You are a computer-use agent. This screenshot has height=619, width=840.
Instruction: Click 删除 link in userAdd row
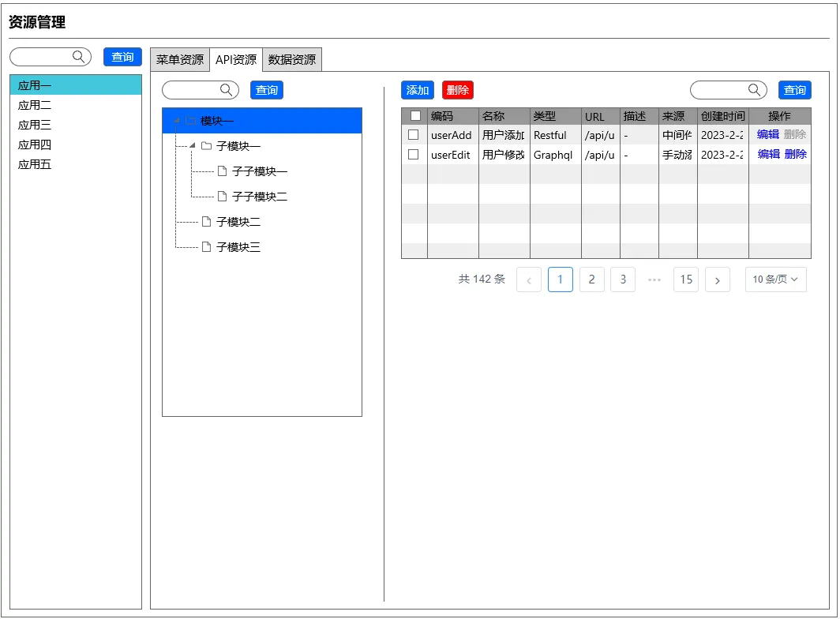click(x=795, y=134)
